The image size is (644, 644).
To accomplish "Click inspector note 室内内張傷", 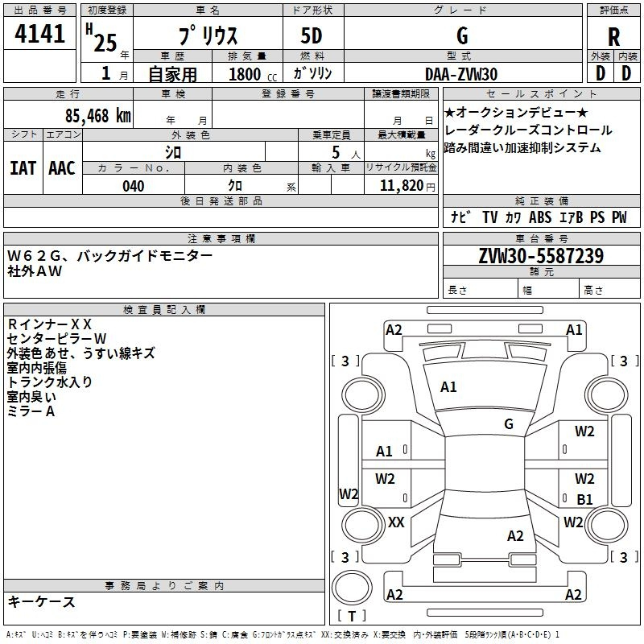I will tap(36, 368).
